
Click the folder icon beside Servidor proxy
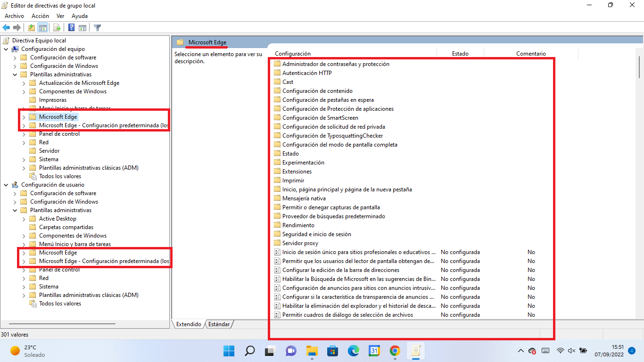(277, 243)
